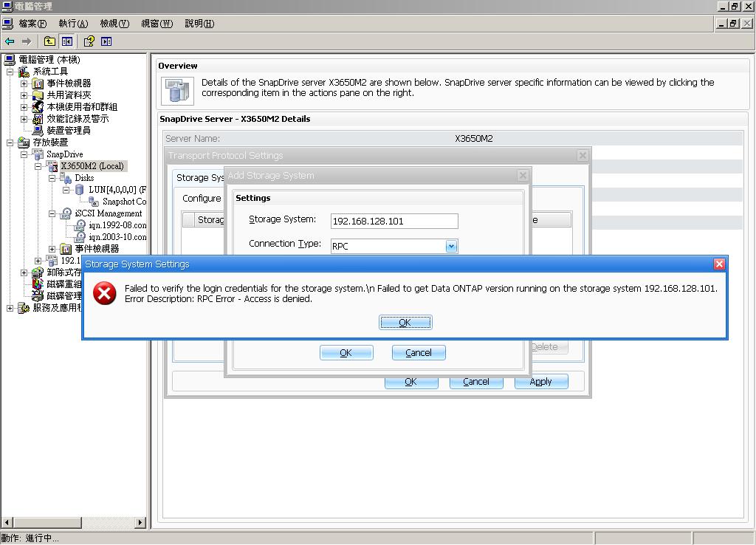Click the 電腦管理 (本機) root computer icon

tap(10, 60)
